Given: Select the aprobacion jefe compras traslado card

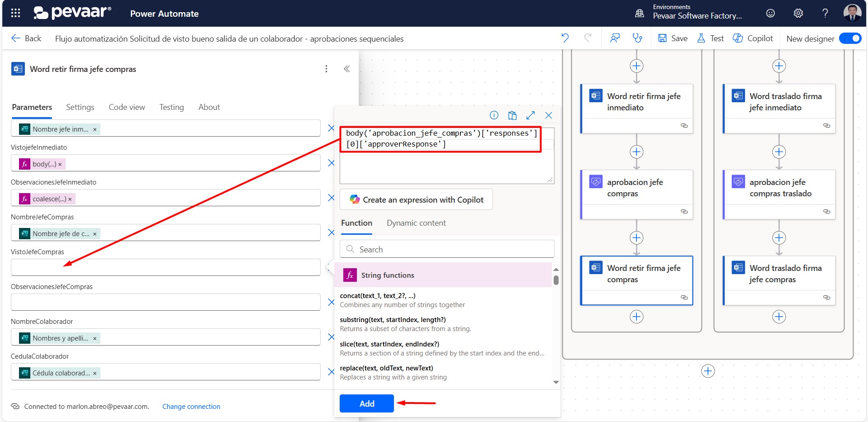Looking at the screenshot, I should pyautogui.click(x=779, y=194).
